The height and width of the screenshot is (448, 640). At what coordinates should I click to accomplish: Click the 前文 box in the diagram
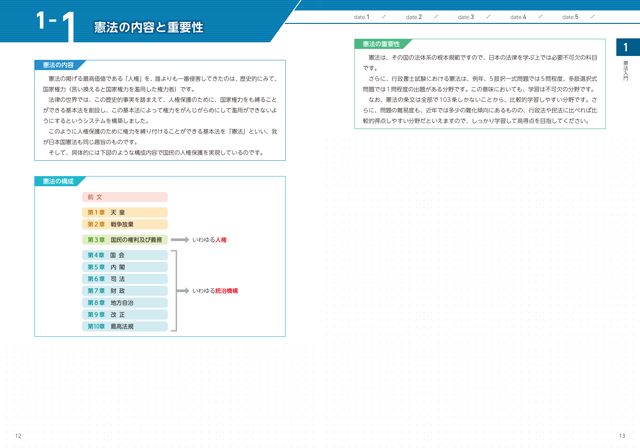[x=125, y=197]
